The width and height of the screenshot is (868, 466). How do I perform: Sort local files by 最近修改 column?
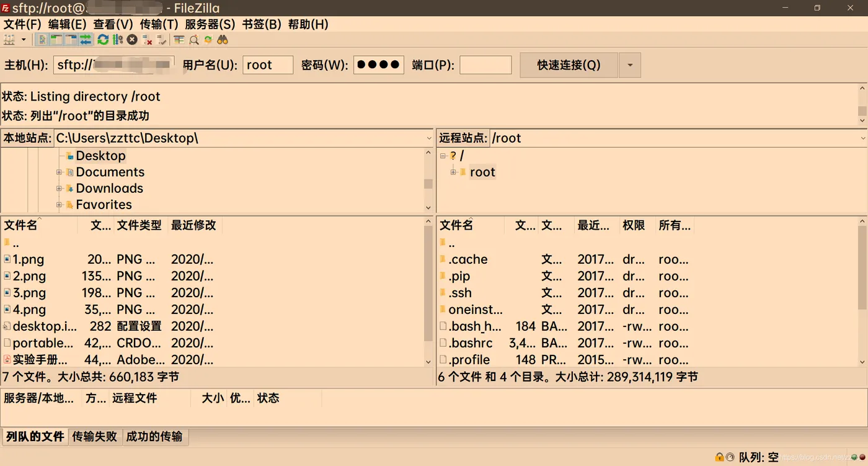tap(195, 225)
